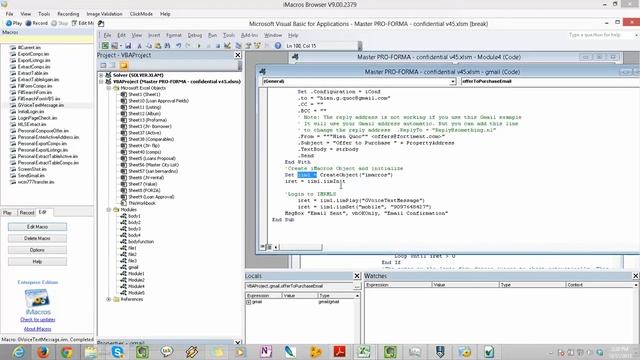Image resolution: width=640 pixels, height=360 pixels.
Task: Click the code window horizontal scrollbar
Action: [x=301, y=247]
